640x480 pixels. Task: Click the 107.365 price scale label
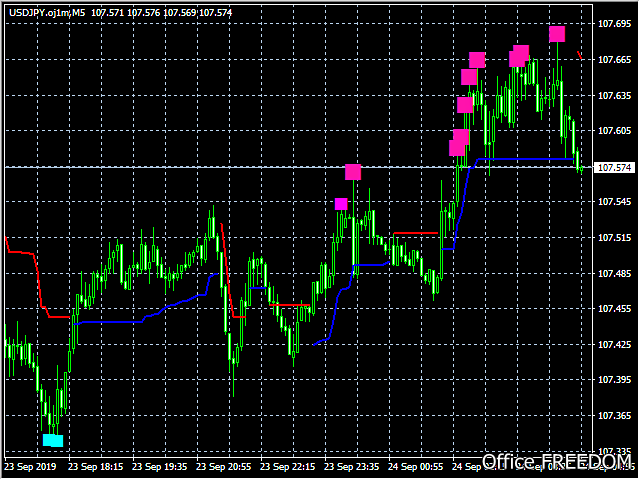click(614, 416)
